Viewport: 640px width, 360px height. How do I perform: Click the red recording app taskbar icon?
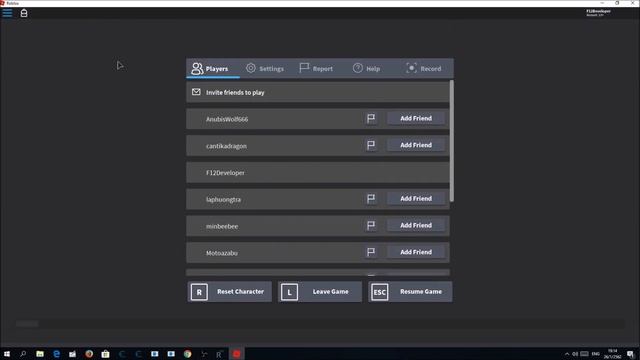click(x=236, y=354)
